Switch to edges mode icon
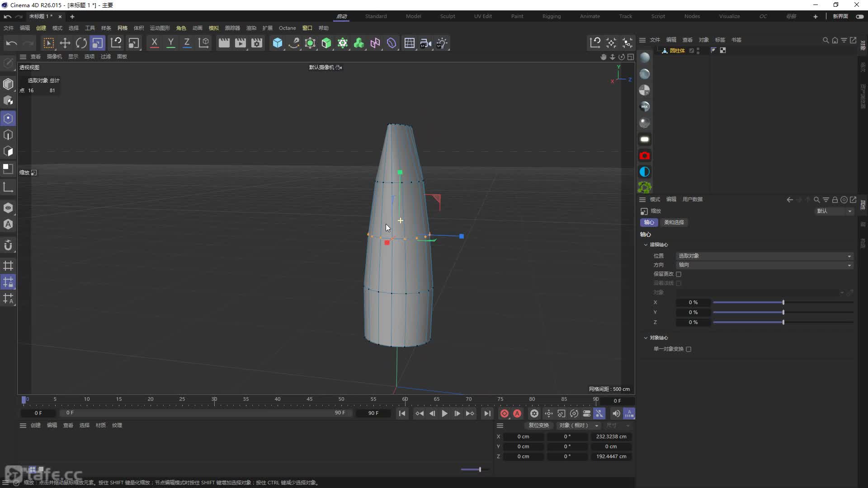The image size is (868, 488). click(8, 135)
